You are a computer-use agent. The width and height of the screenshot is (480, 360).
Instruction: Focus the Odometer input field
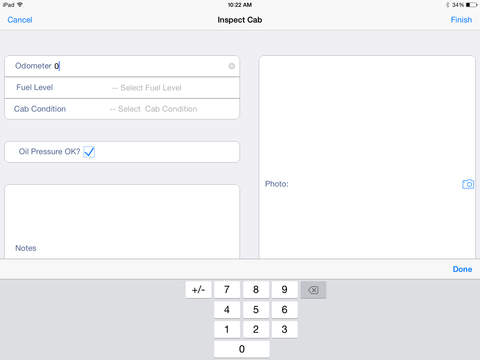[x=122, y=66]
